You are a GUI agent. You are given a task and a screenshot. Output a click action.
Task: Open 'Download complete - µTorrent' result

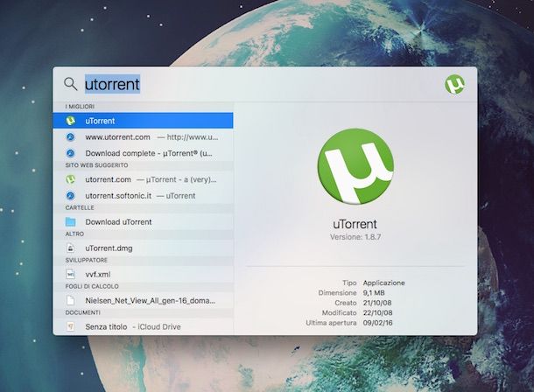click(x=143, y=153)
